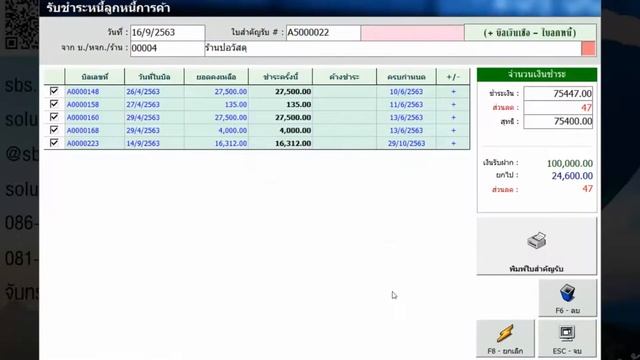Click the bill number column header
This screenshot has height=360, width=640.
click(95, 77)
